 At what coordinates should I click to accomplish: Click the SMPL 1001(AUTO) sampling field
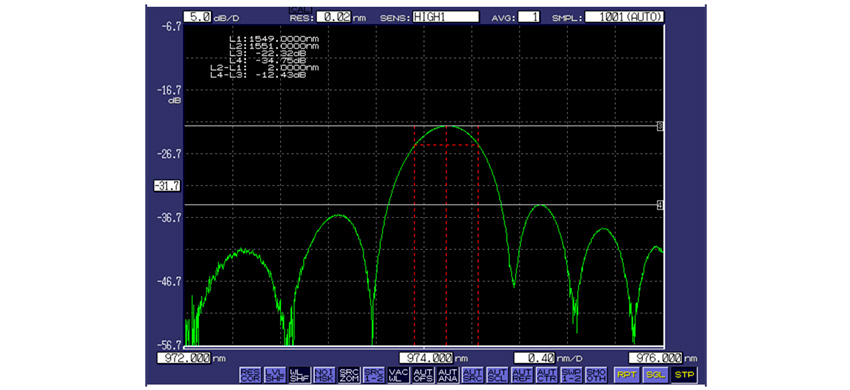click(624, 17)
